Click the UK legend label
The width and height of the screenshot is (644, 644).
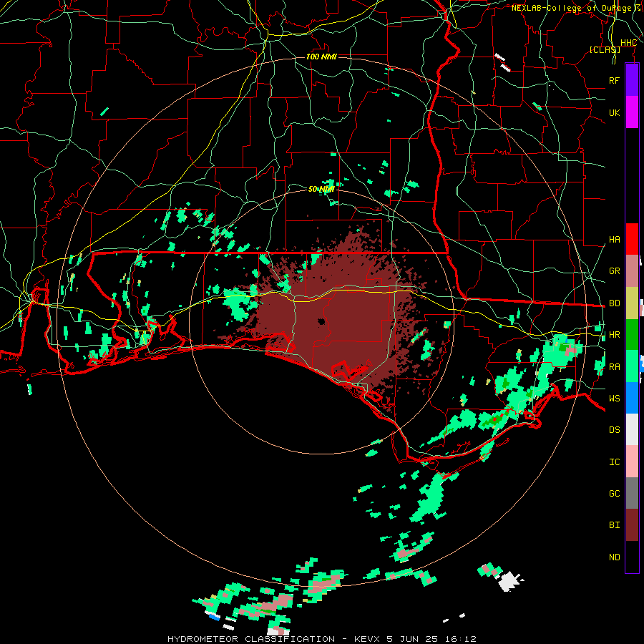coord(615,112)
